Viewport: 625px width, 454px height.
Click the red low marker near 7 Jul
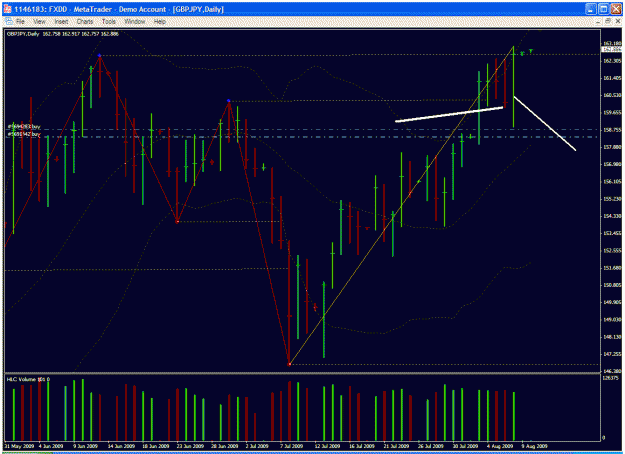[x=290, y=364]
